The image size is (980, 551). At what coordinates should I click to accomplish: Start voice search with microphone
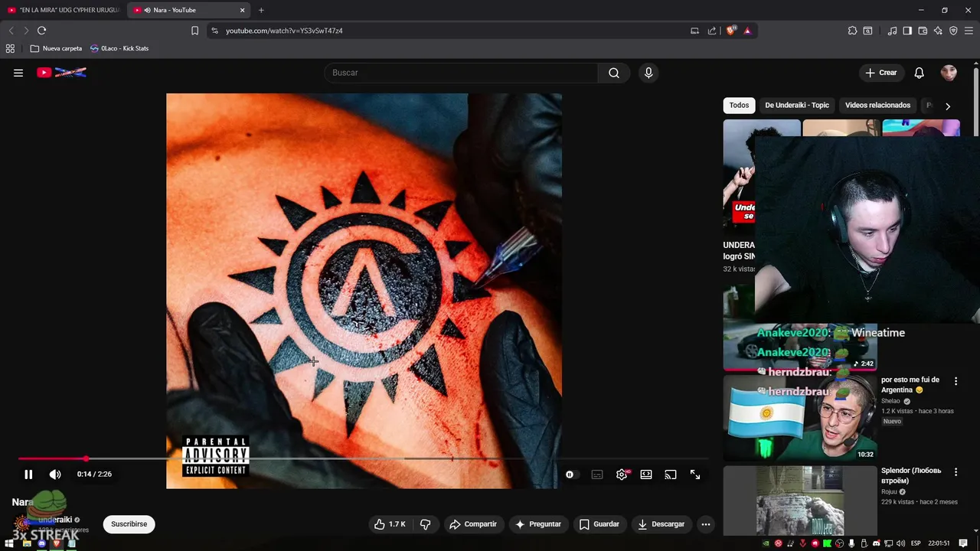click(648, 73)
